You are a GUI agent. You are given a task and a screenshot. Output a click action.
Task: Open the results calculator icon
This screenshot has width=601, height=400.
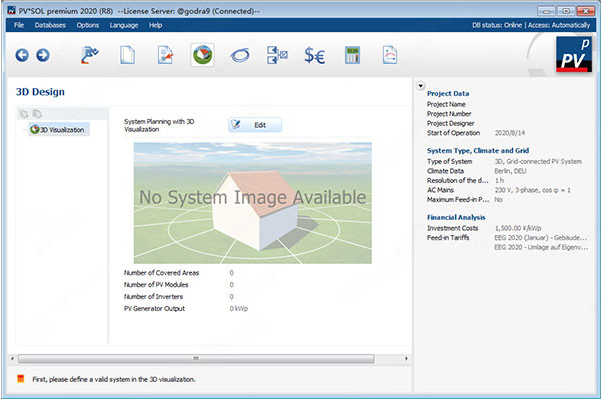click(352, 55)
